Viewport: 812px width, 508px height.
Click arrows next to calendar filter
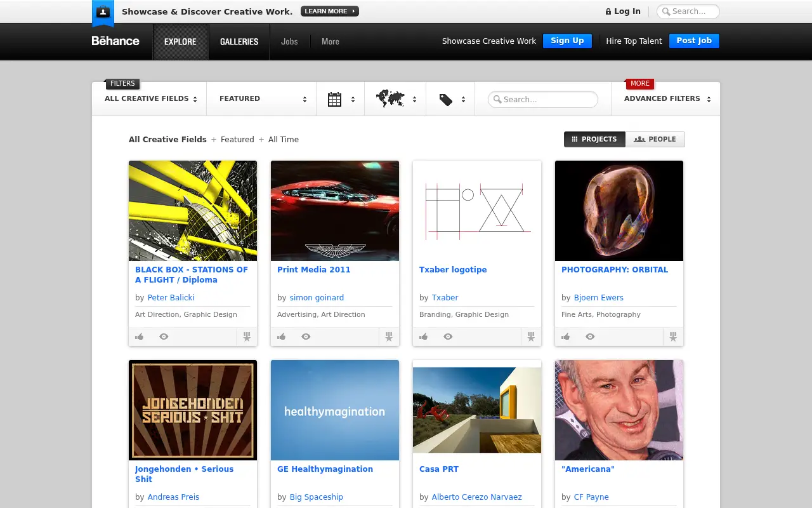[353, 100]
